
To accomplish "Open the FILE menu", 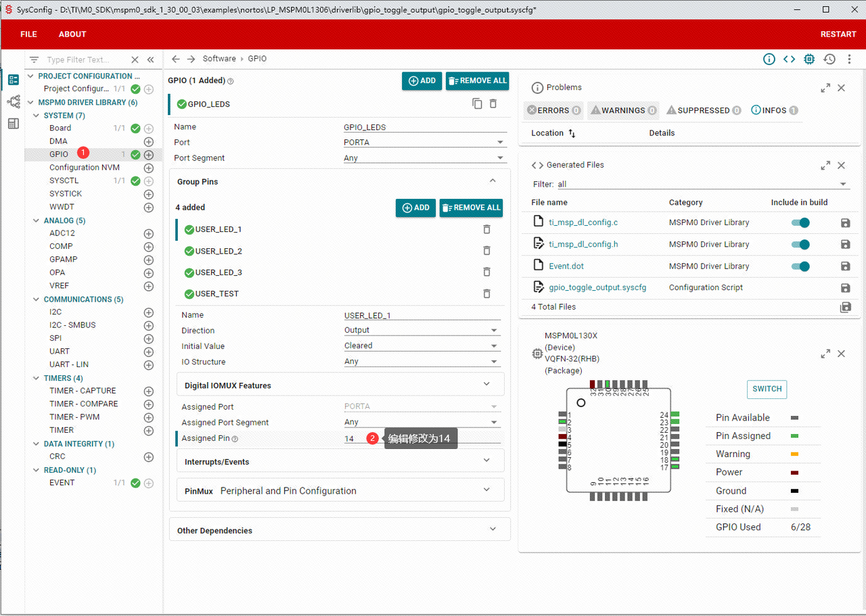I will point(28,34).
